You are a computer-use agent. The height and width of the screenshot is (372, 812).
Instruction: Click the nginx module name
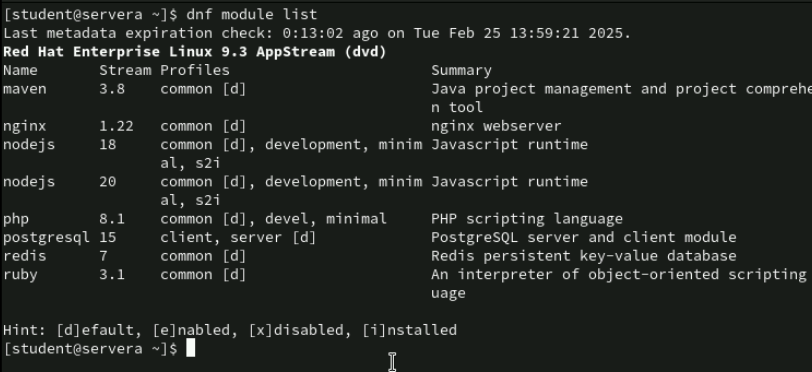coord(24,126)
